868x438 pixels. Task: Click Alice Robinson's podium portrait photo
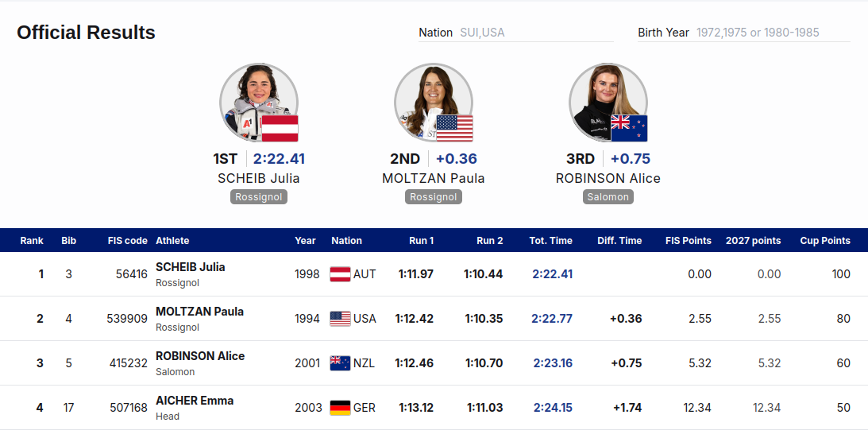[608, 103]
